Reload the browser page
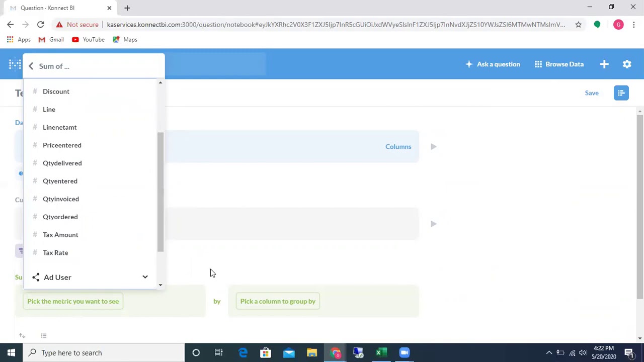The height and width of the screenshot is (362, 644). (40, 25)
